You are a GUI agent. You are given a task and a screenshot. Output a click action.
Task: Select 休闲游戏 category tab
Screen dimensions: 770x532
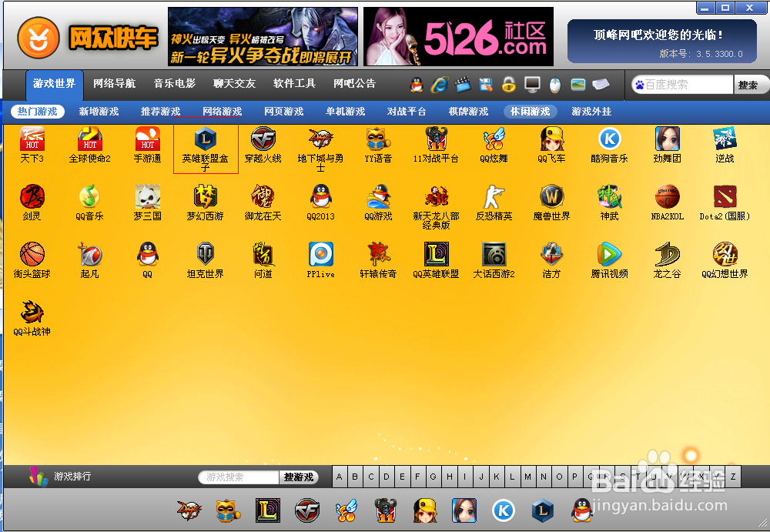point(530,112)
